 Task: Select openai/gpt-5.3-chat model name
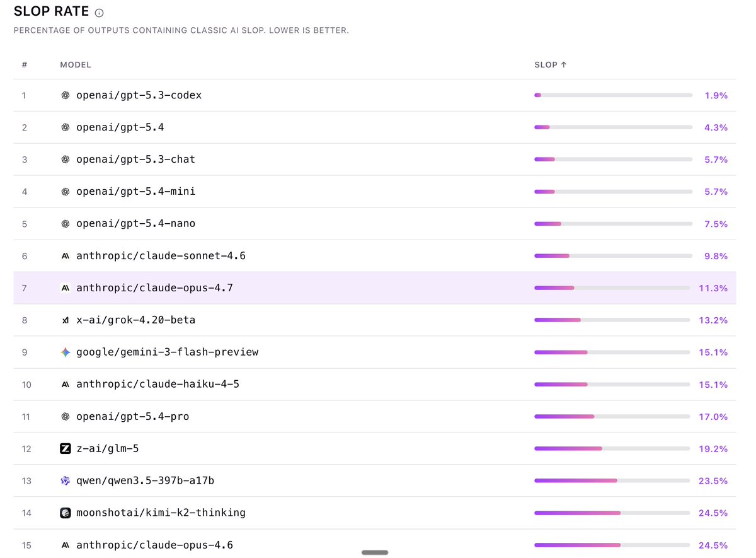tap(135, 160)
